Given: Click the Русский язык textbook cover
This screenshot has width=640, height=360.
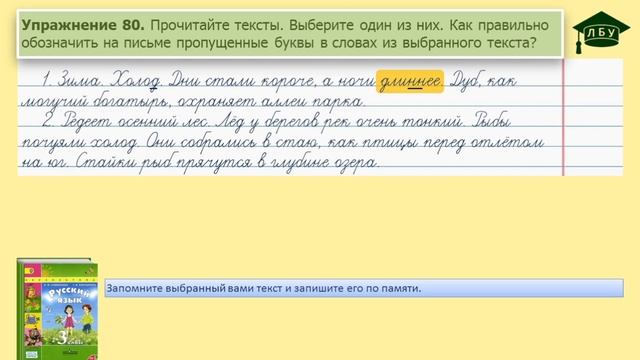Looking at the screenshot, I should 57,309.
